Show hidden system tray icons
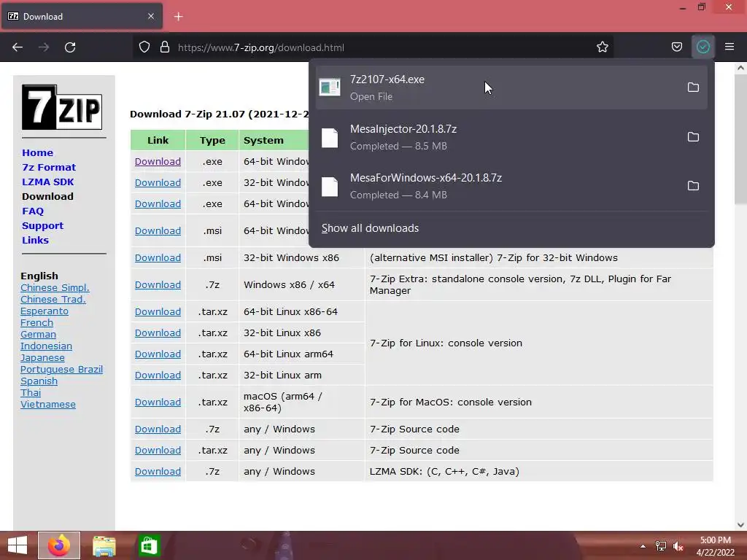The width and height of the screenshot is (747, 560). (643, 546)
